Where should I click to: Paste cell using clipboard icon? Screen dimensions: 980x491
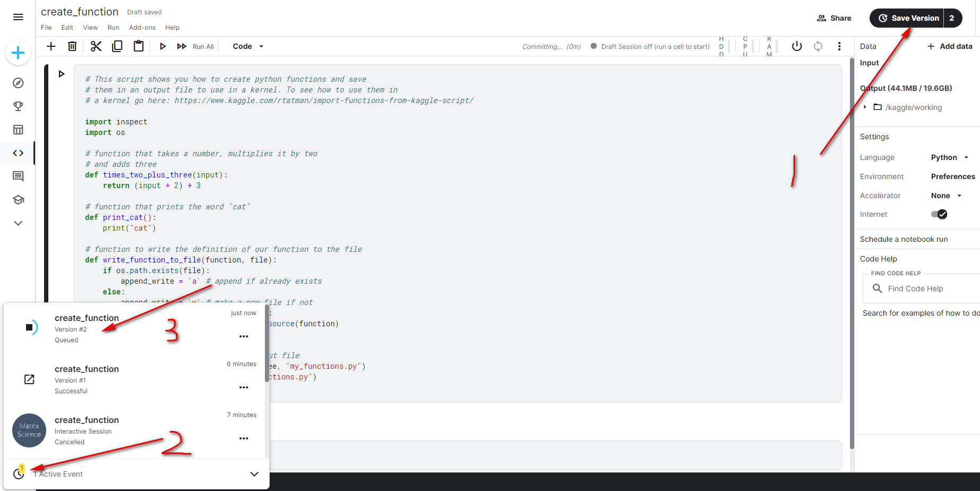click(x=139, y=46)
